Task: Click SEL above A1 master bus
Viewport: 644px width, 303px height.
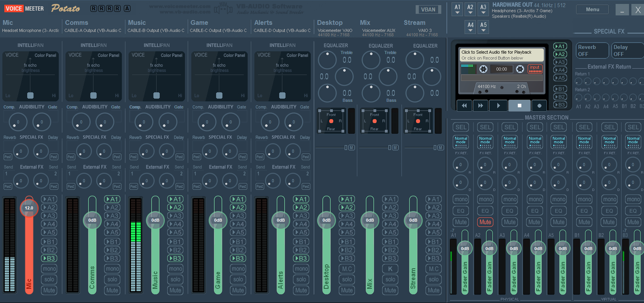Action: pyautogui.click(x=461, y=127)
